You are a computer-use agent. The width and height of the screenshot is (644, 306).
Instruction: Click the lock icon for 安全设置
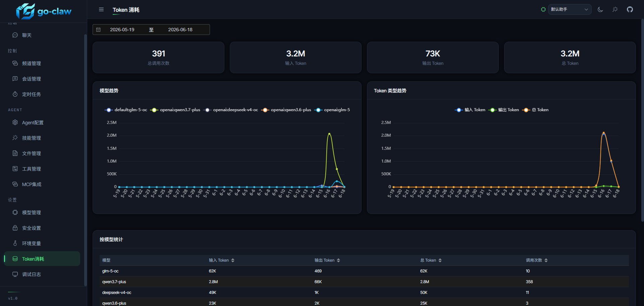click(15, 228)
